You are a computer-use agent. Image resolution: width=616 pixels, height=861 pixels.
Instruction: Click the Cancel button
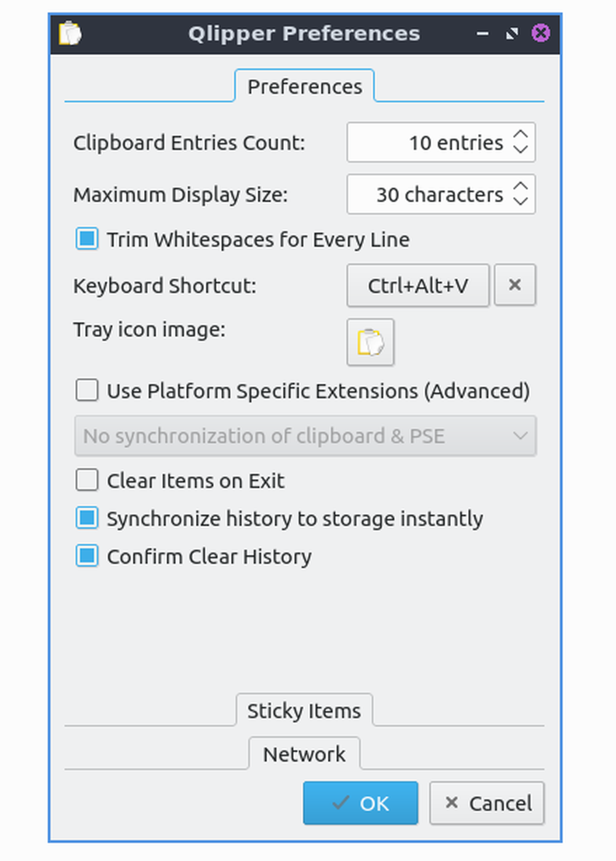click(487, 803)
